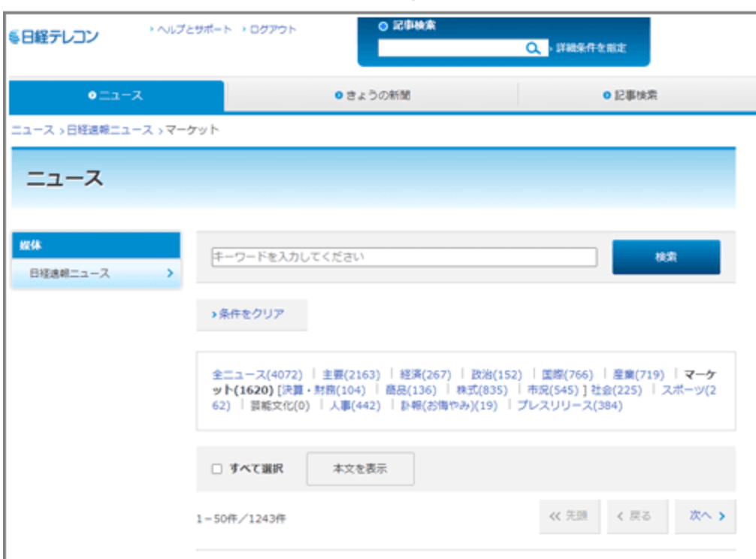
Task: Open the ヘルプとサポート link
Action: tap(191, 29)
